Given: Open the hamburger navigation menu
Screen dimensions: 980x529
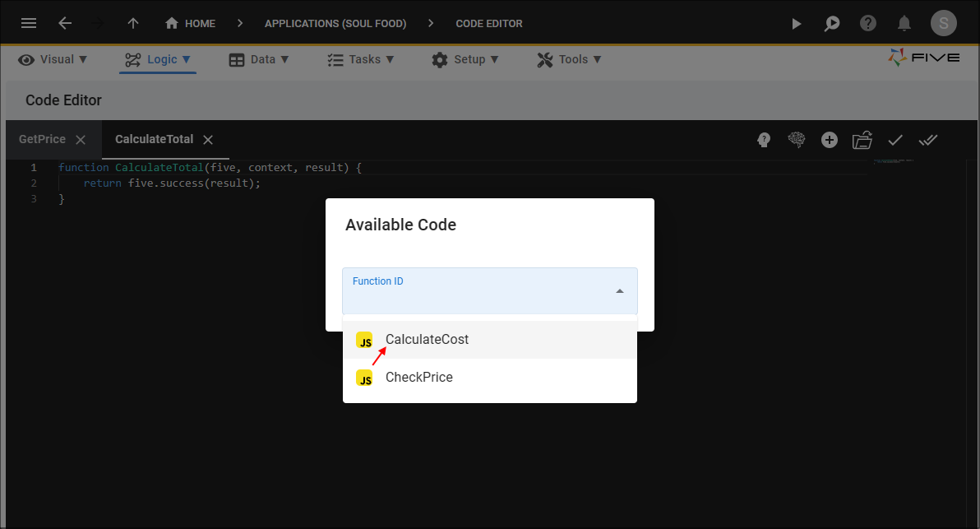Looking at the screenshot, I should point(29,23).
